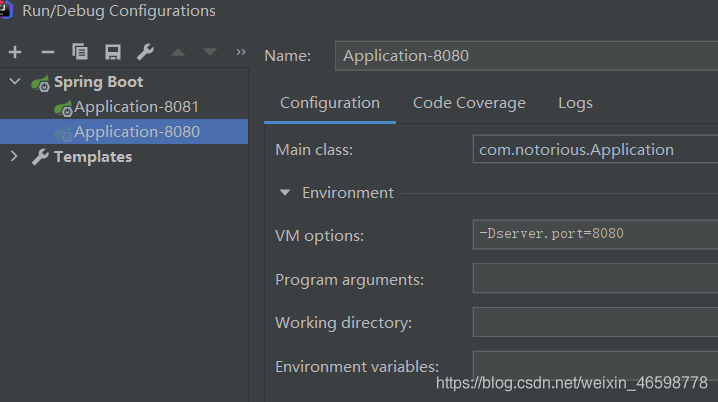This screenshot has width=718, height=402.
Task: Save configuration with floppy disk icon
Action: coord(113,52)
